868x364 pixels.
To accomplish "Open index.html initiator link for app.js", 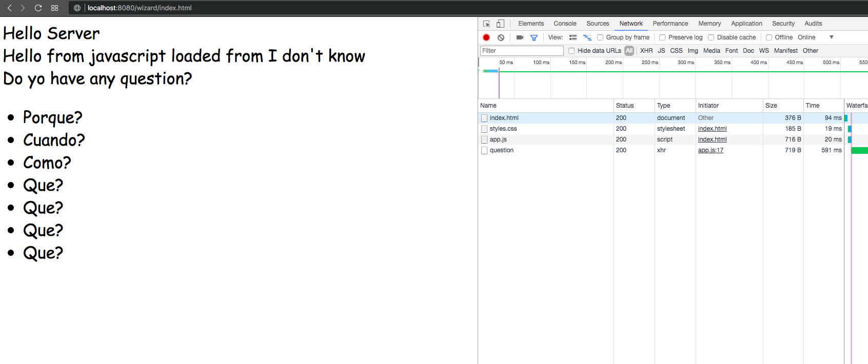I will 712,139.
